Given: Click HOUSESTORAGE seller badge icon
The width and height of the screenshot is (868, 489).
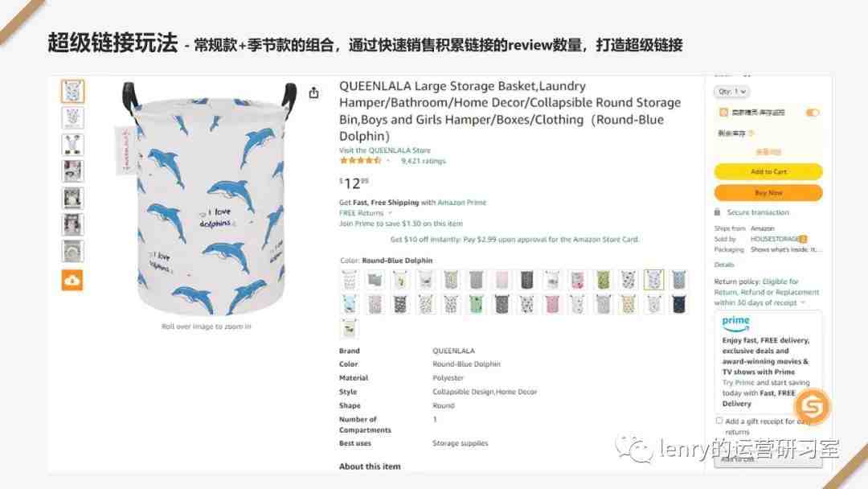Looking at the screenshot, I should point(803,239).
